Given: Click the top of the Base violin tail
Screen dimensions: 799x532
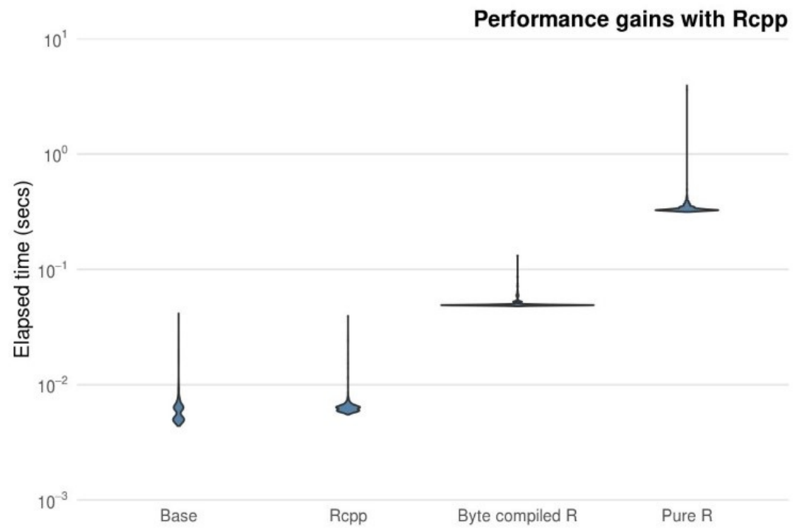Looking at the screenshot, I should coord(179,315).
